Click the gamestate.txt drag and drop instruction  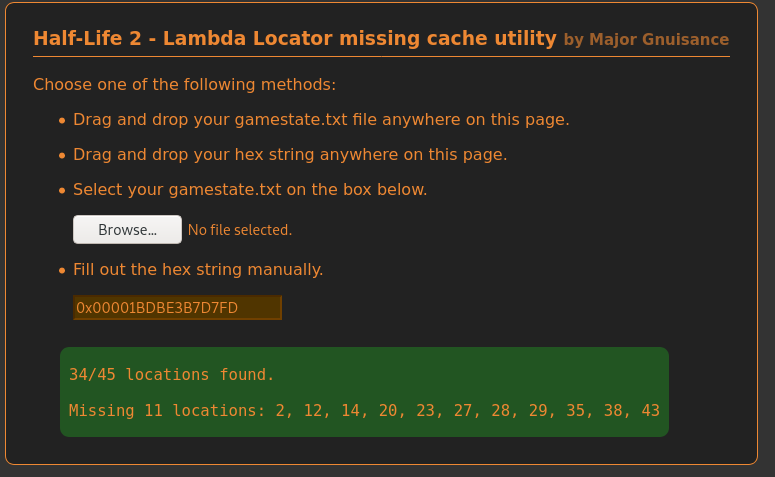(x=321, y=120)
